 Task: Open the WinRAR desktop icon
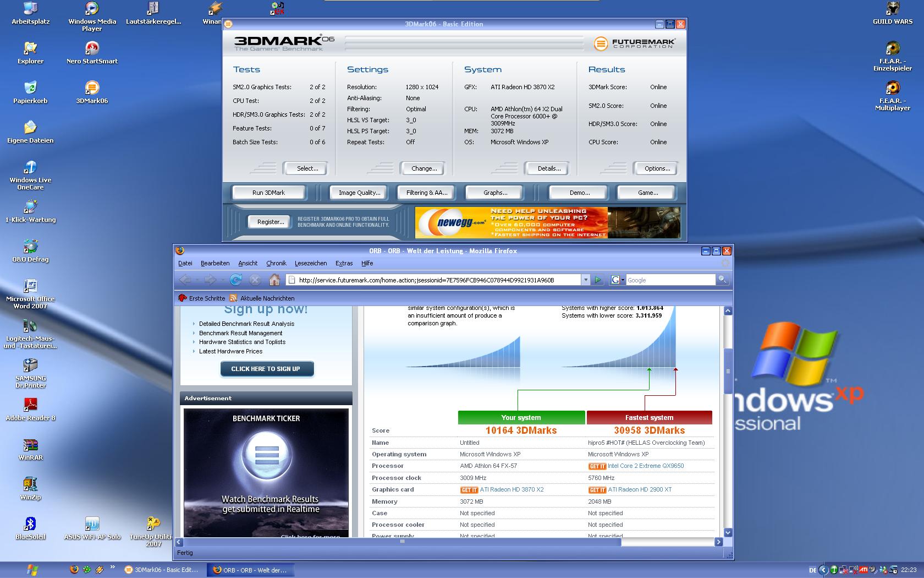click(31, 450)
